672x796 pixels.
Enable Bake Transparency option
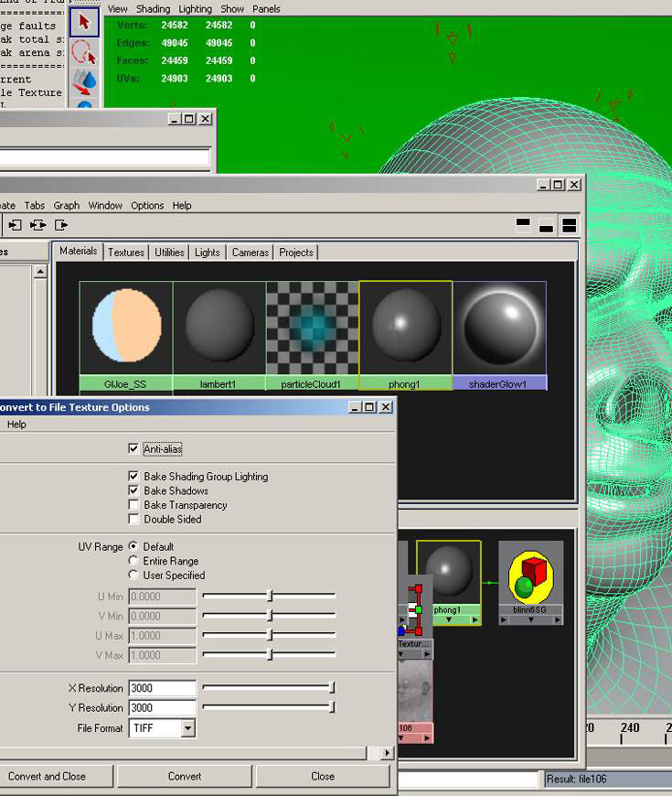[134, 505]
